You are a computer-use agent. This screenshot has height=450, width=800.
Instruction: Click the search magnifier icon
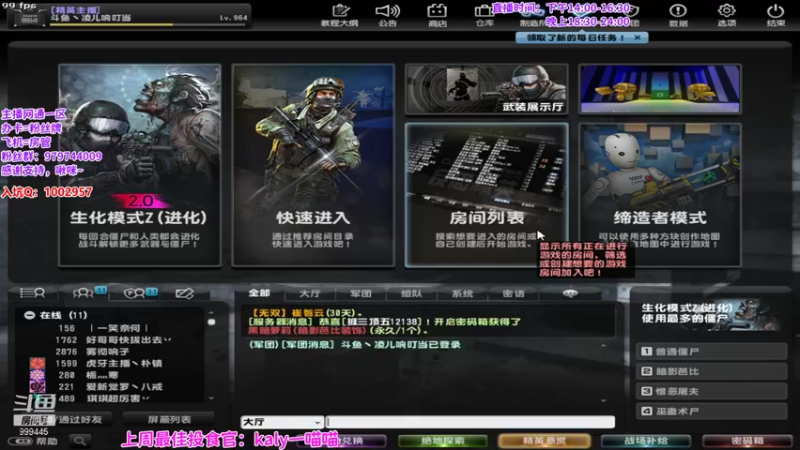[80, 441]
